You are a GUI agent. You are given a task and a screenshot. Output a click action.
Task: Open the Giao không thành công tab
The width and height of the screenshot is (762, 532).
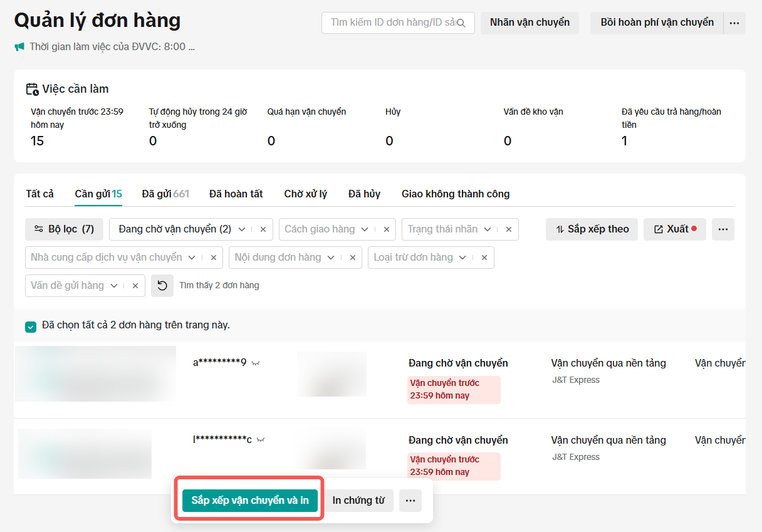click(456, 194)
